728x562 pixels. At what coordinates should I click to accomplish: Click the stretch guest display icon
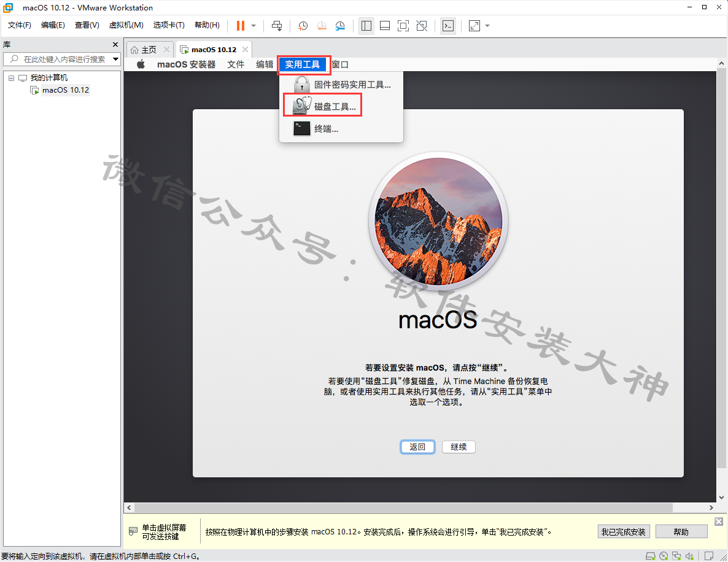coord(474,26)
